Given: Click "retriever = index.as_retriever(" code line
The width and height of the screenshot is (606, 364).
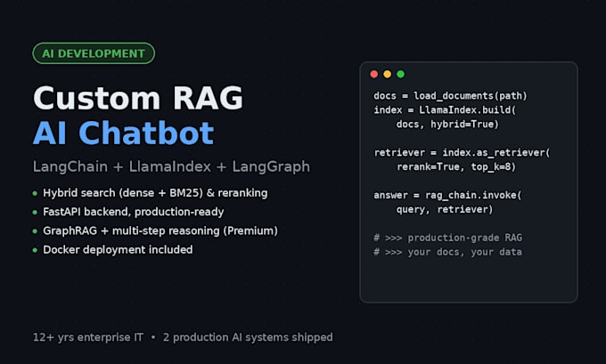Looking at the screenshot, I should [x=462, y=153].
